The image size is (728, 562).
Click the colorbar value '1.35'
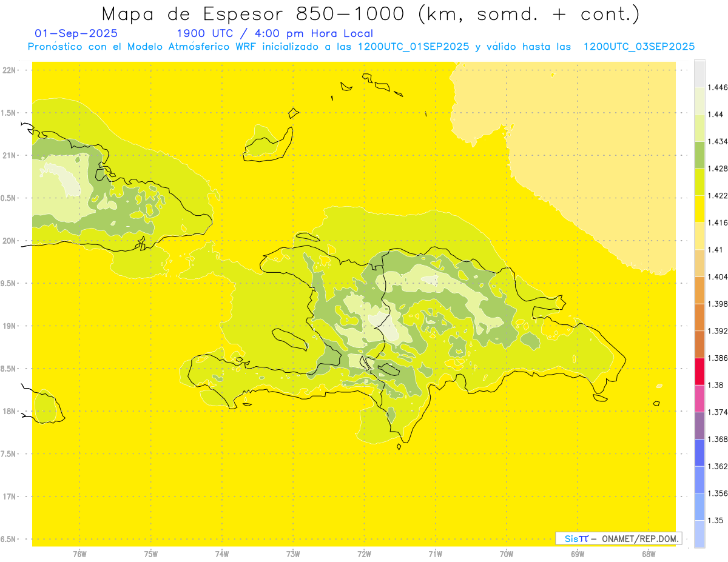716,520
